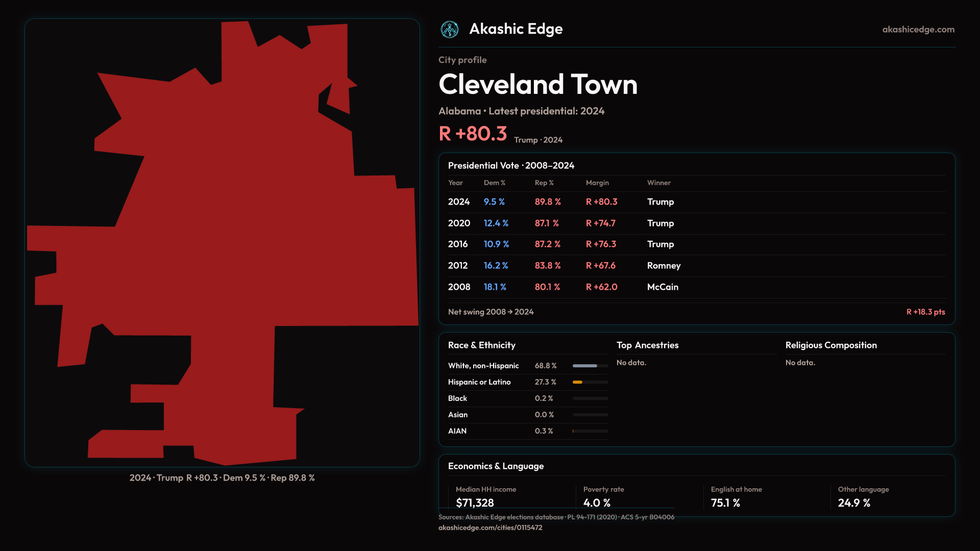This screenshot has height=551, width=980.
Task: Select the 2020 row margin R +74.7
Action: coord(600,223)
